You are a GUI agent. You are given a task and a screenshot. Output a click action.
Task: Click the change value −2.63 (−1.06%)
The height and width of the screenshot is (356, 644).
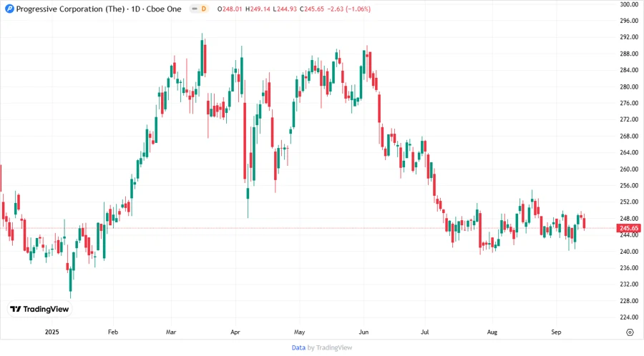[x=348, y=9]
